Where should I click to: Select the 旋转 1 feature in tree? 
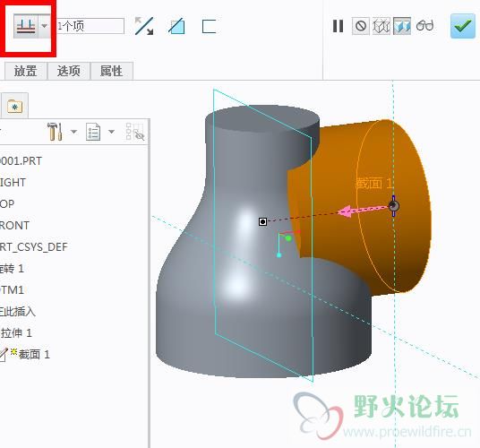(x=12, y=269)
